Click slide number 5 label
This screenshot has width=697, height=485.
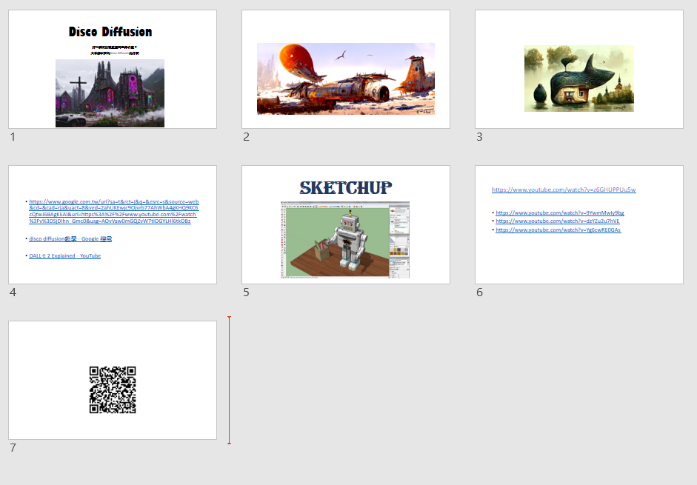tap(246, 292)
